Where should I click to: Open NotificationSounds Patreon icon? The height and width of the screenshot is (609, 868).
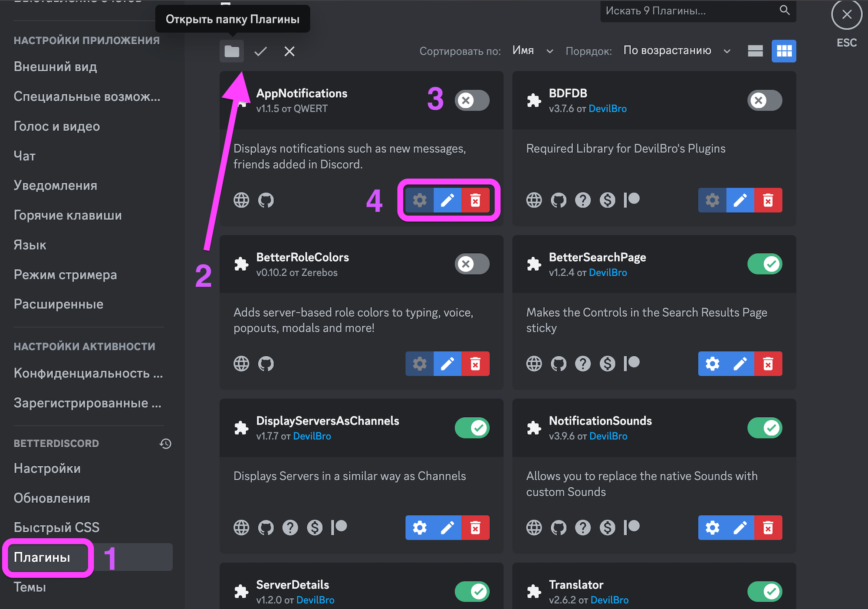pyautogui.click(x=631, y=527)
